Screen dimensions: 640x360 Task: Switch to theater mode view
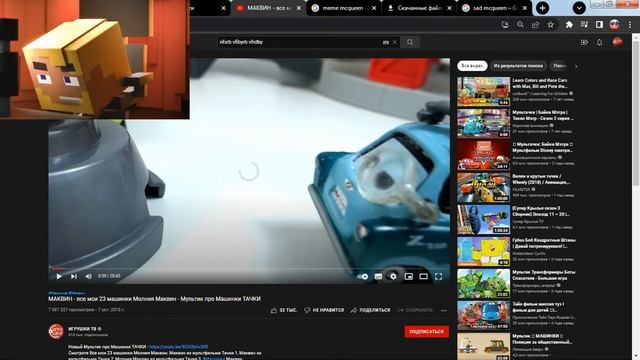point(424,276)
